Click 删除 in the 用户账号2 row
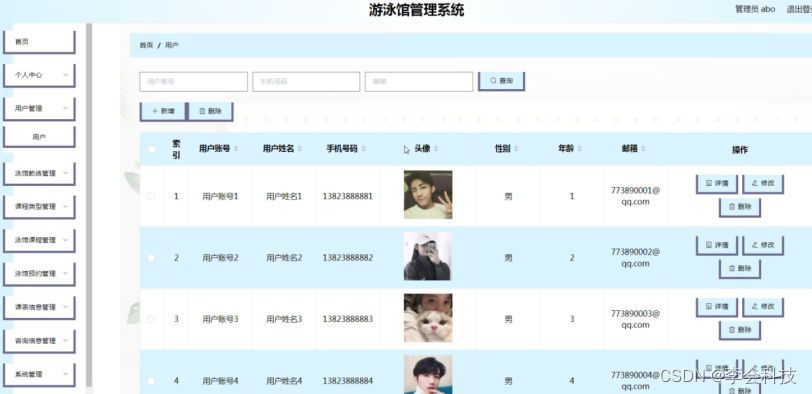812x394 pixels. pyautogui.click(x=740, y=269)
